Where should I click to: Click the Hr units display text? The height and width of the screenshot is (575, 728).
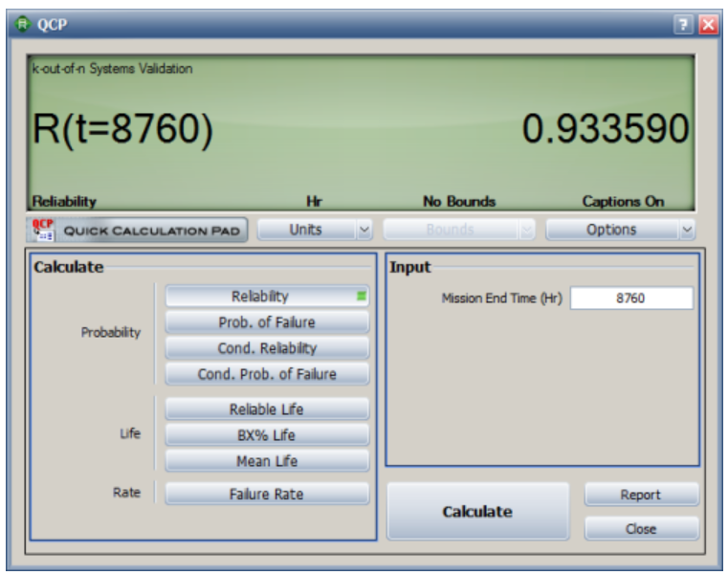(315, 202)
